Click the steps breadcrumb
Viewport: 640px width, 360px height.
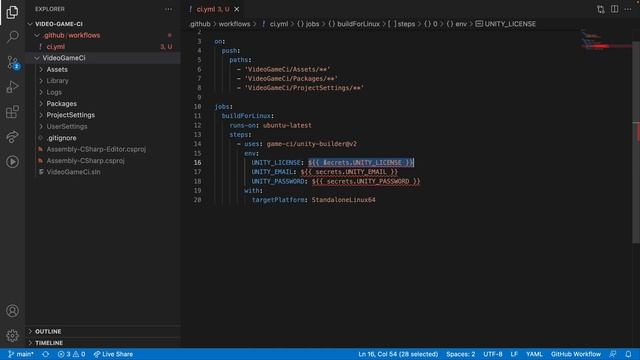(x=401, y=24)
